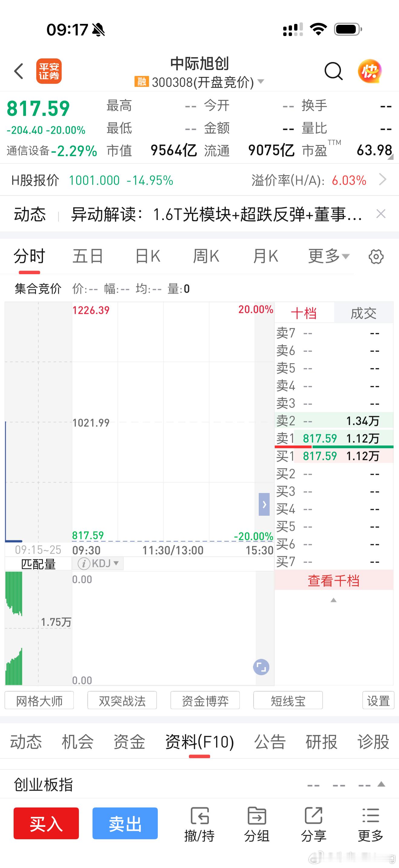Tap the 09:15~25 auction chart area
This screenshot has width=399, height=868.
click(x=38, y=422)
